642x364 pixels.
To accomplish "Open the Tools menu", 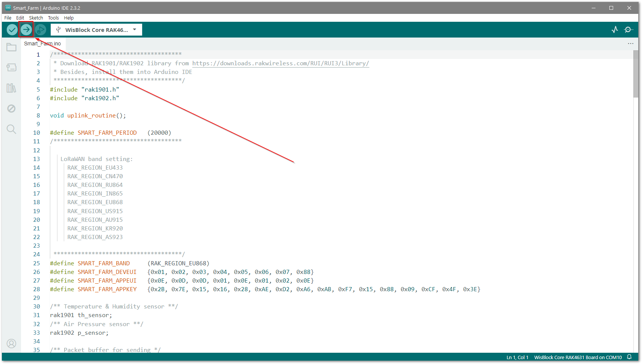I will click(x=53, y=18).
